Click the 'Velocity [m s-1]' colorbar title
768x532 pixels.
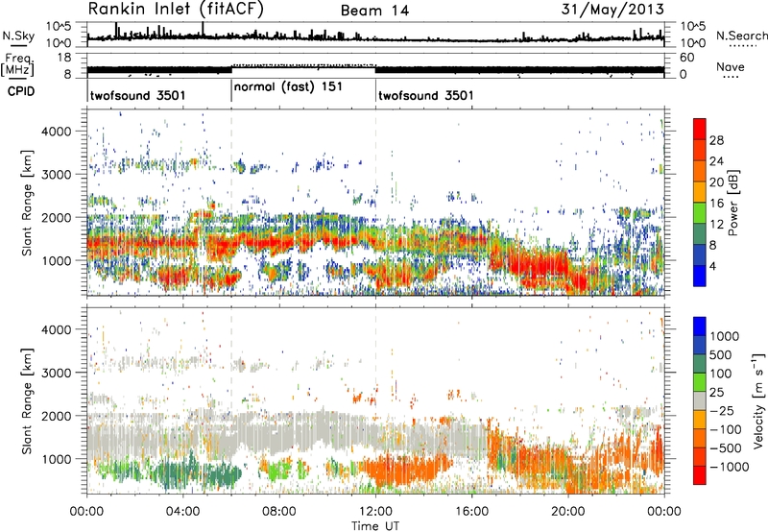[759, 400]
